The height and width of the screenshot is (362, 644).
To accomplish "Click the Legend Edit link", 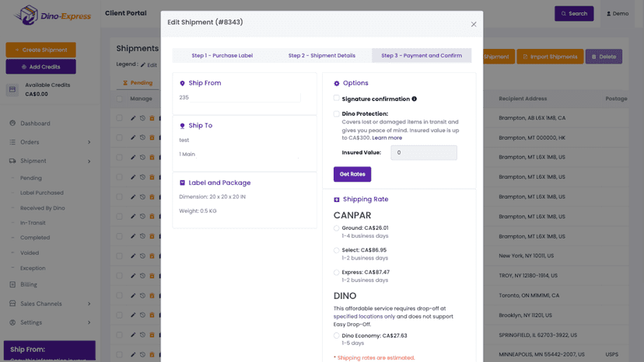I will (149, 64).
